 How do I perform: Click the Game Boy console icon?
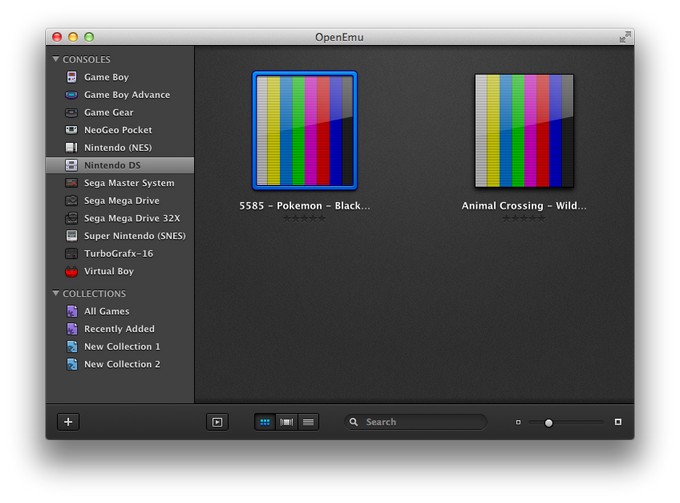coord(71,77)
